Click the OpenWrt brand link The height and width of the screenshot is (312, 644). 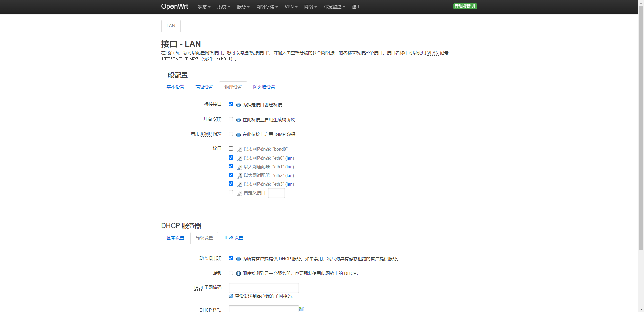click(x=175, y=6)
